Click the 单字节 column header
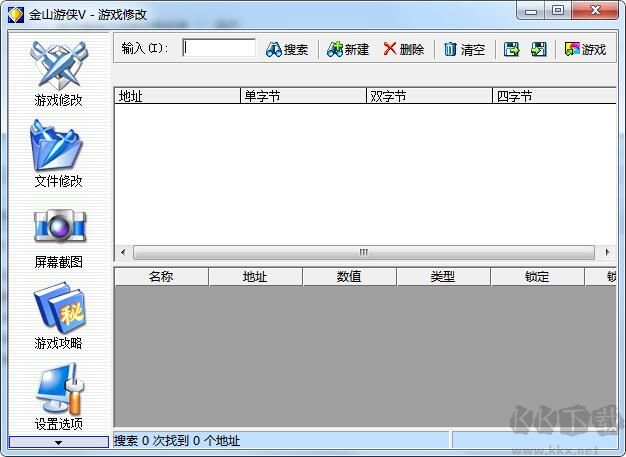 pyautogui.click(x=303, y=96)
